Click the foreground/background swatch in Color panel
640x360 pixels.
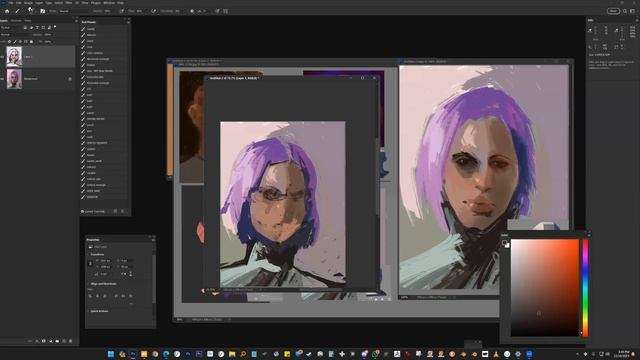tap(506, 244)
